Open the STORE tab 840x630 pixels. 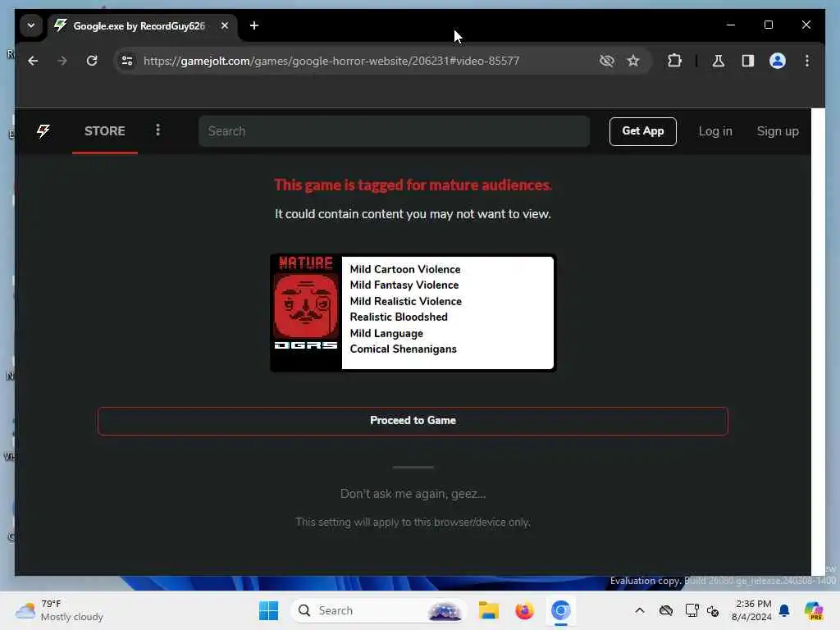tap(104, 131)
